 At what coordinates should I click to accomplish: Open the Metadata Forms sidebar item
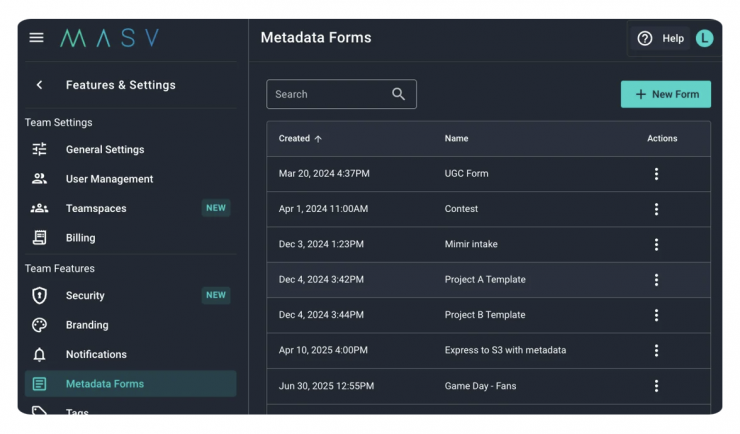pyautogui.click(x=105, y=384)
